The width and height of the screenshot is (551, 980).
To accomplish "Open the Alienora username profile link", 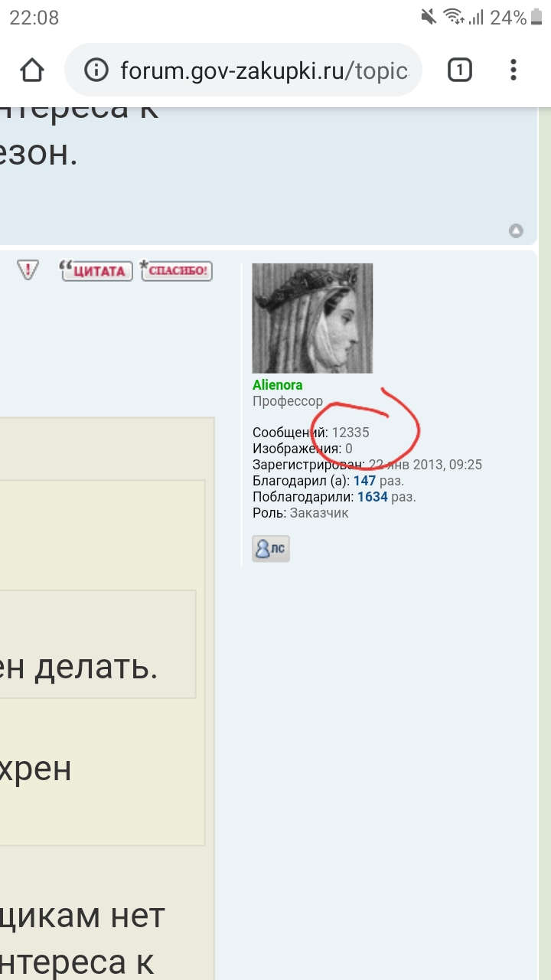I will 277,385.
